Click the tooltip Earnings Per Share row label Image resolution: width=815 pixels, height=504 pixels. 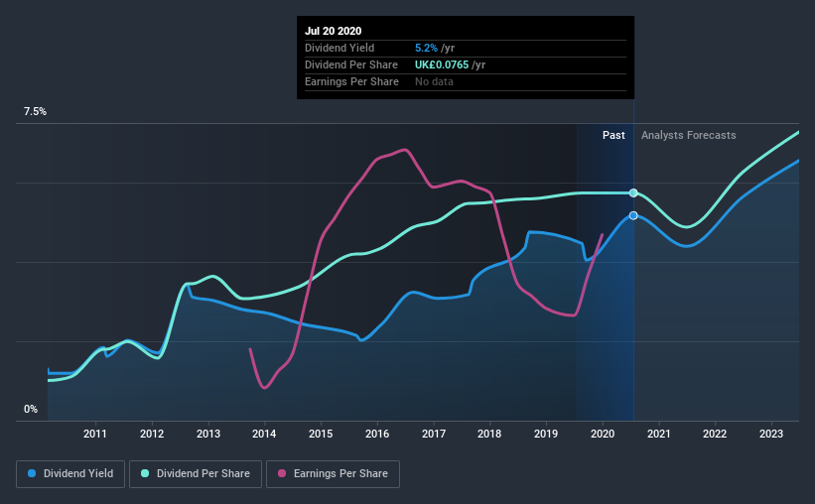point(351,81)
